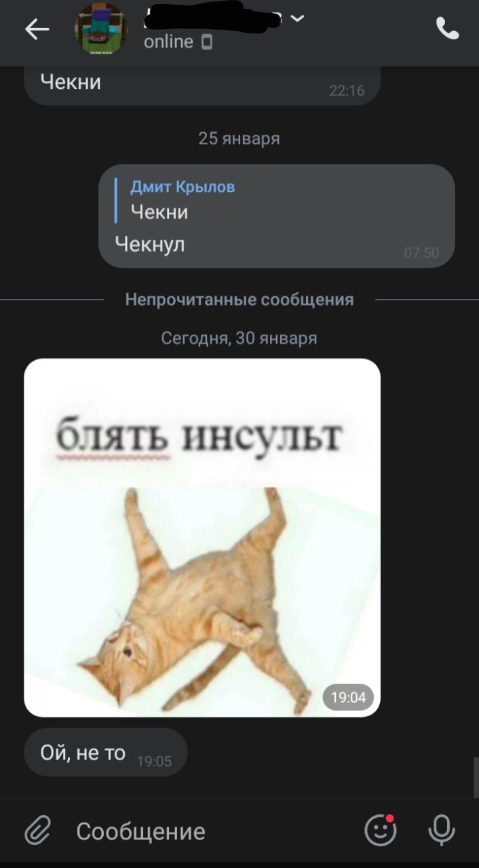Tap the mobile device status icon
Viewport: 479px width, 868px height.
(207, 42)
